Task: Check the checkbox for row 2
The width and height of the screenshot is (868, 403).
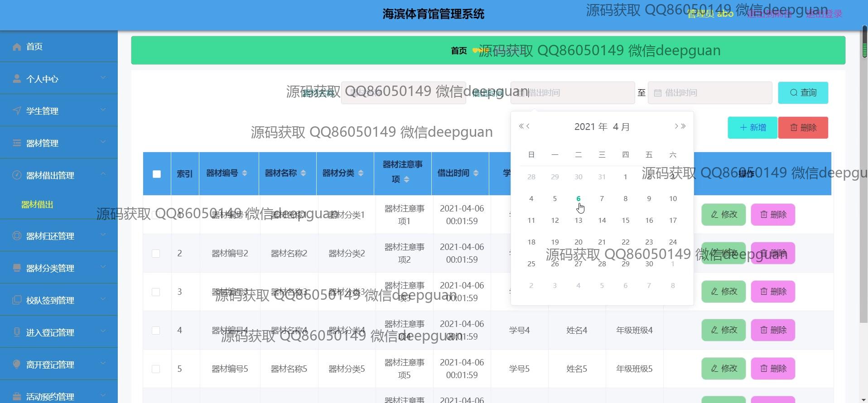Action: pyautogui.click(x=156, y=254)
